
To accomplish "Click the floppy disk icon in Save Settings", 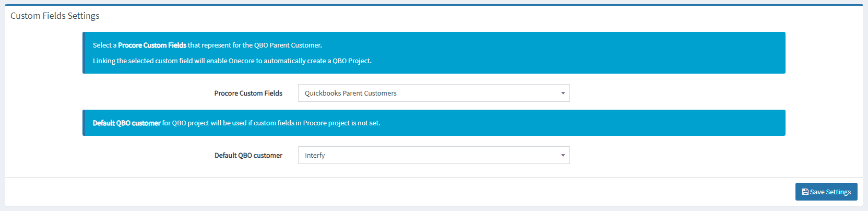I will tap(805, 192).
